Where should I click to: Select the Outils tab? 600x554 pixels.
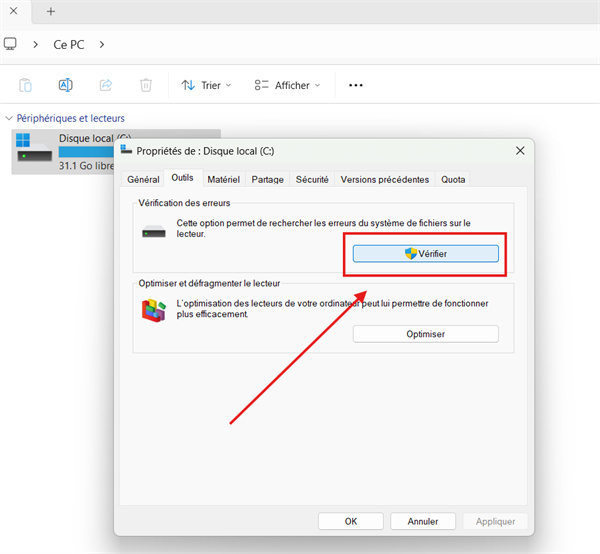pos(182,178)
